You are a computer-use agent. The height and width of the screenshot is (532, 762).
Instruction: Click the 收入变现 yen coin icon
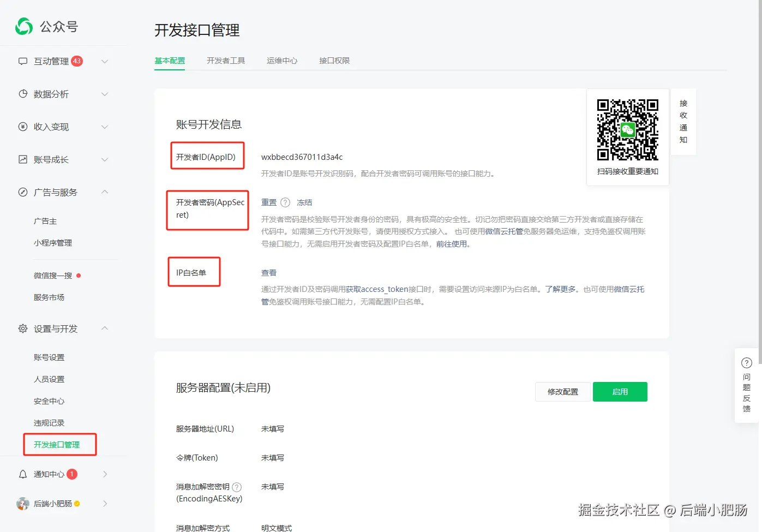click(x=23, y=127)
